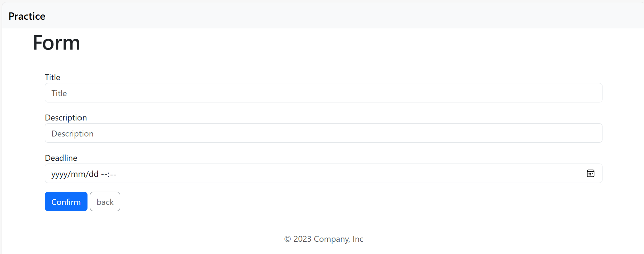The height and width of the screenshot is (254, 644).
Task: Open the Deadline calendar picker icon
Action: pos(590,173)
